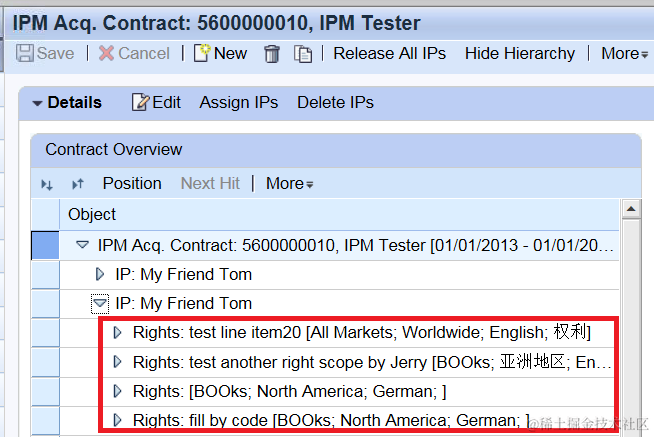This screenshot has height=437, width=654.
Task: Expand Rights: [BOOks; North America; German; ] node
Action: coord(118,391)
